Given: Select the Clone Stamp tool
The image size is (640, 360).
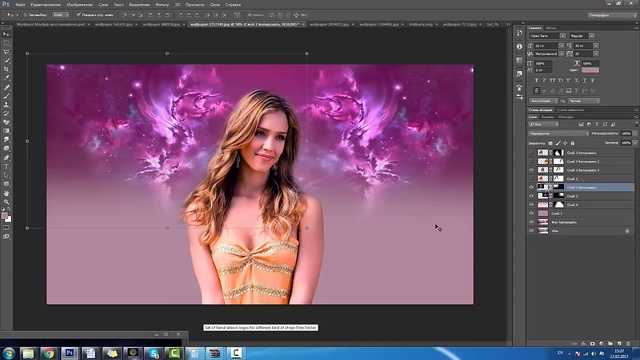Looking at the screenshot, I should (x=6, y=104).
